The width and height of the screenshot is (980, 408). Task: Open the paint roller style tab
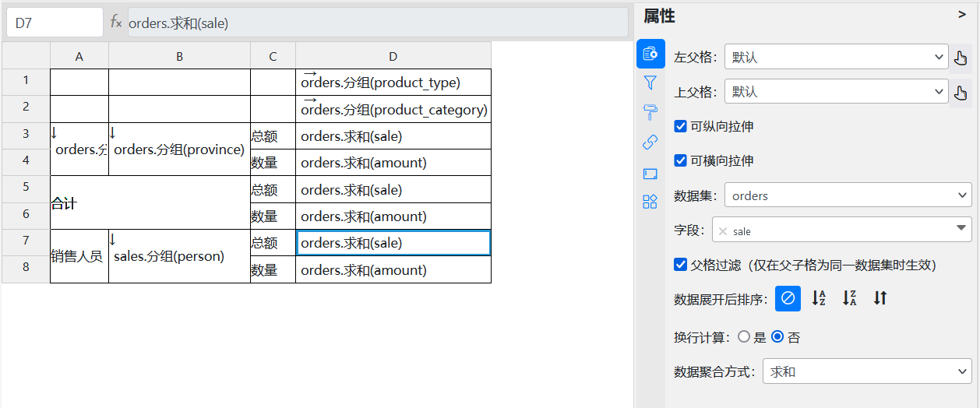[x=650, y=112]
